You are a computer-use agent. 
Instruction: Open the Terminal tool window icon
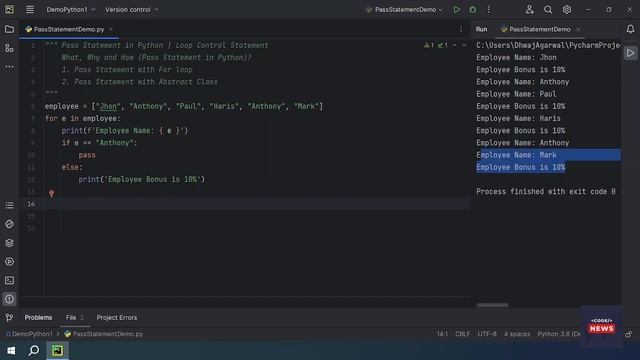[9, 280]
